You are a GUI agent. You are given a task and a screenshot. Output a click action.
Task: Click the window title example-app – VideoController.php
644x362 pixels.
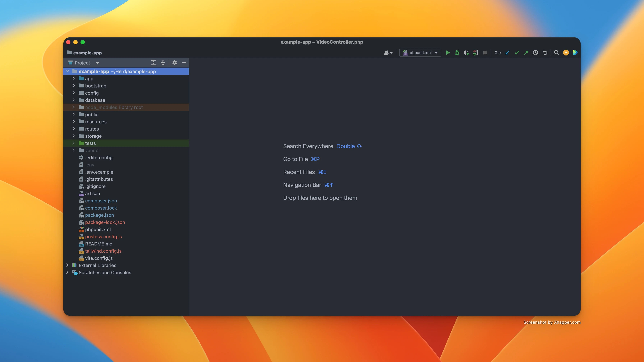322,42
